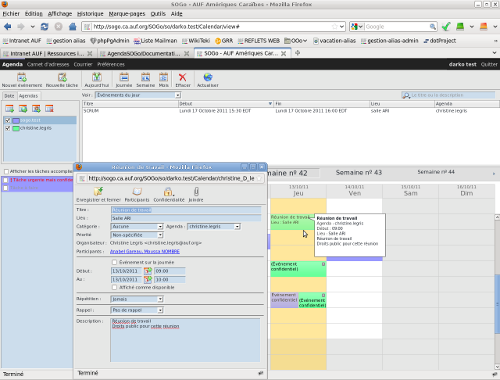Open Préférences page
The width and height of the screenshot is (500, 380).
pos(111,64)
